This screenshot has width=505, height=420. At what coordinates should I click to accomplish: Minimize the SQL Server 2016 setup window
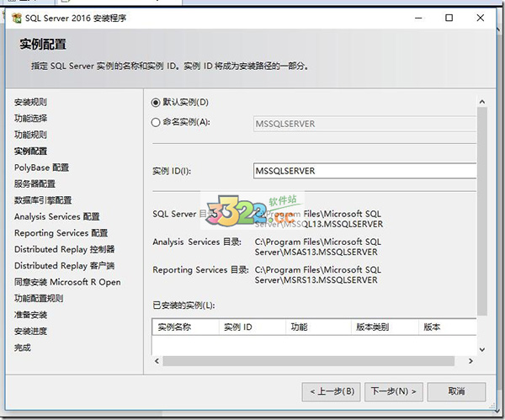point(418,18)
